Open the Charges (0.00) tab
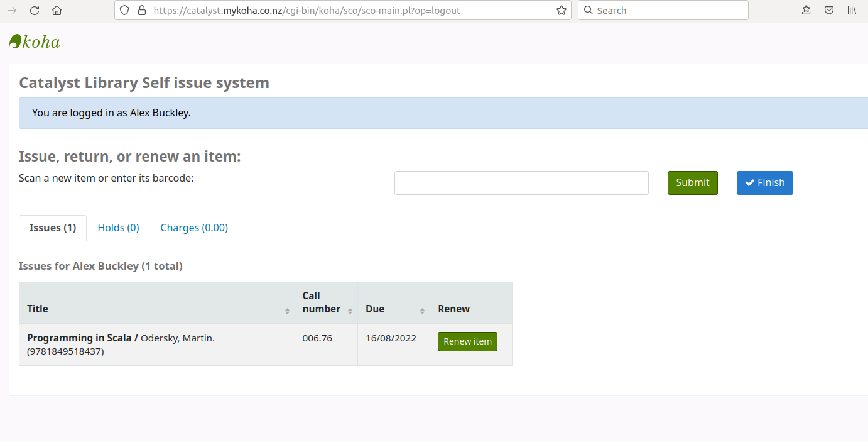Image resolution: width=868 pixels, height=442 pixels. point(194,228)
